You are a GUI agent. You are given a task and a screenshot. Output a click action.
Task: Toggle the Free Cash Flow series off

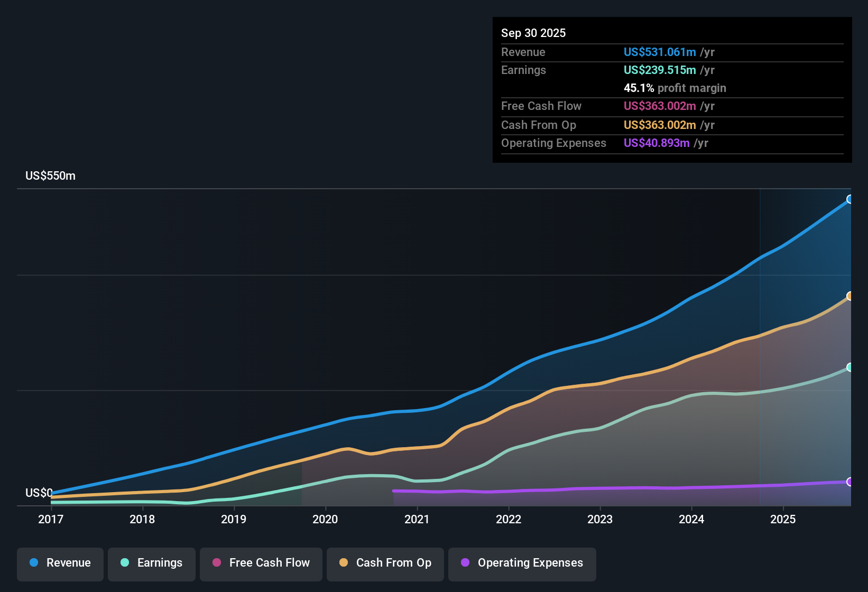click(x=261, y=563)
